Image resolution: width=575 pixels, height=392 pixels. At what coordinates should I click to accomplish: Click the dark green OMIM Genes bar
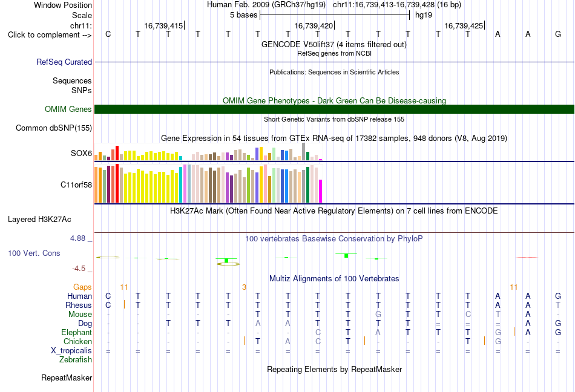coord(334,109)
